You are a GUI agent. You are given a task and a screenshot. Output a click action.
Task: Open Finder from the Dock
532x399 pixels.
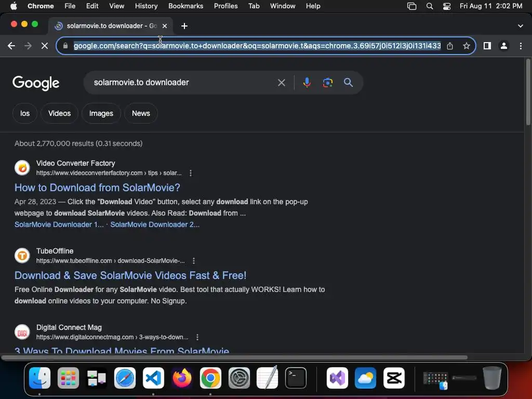[x=39, y=378]
